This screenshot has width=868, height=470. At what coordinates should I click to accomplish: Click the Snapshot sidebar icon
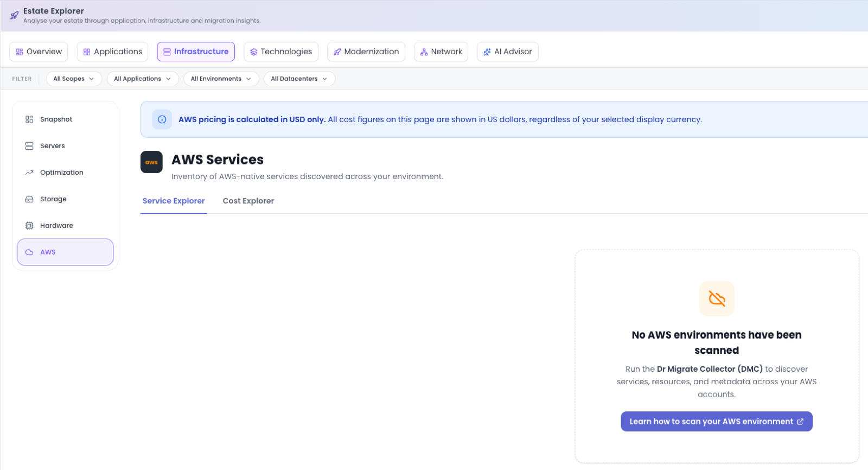point(29,119)
